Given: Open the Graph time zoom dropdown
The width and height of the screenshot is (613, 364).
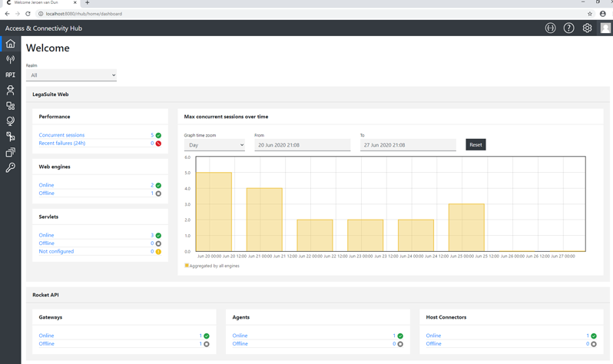Looking at the screenshot, I should [214, 145].
